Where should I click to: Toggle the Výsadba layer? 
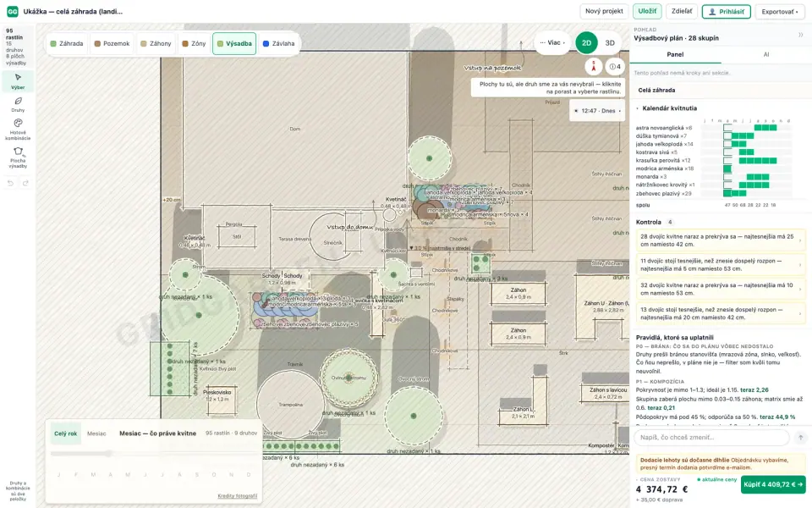tap(234, 43)
